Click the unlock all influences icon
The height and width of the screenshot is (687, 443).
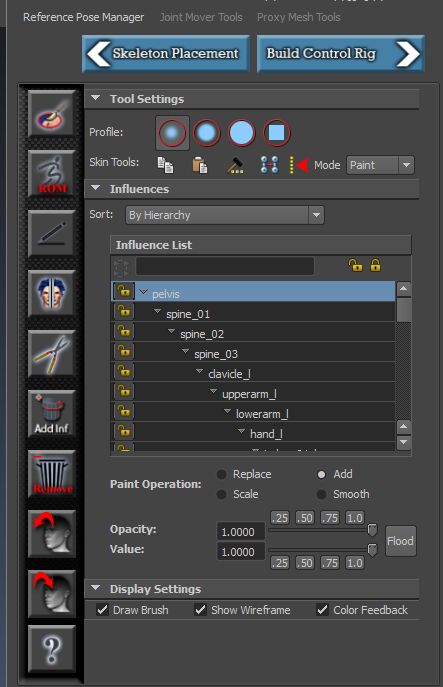click(x=355, y=265)
